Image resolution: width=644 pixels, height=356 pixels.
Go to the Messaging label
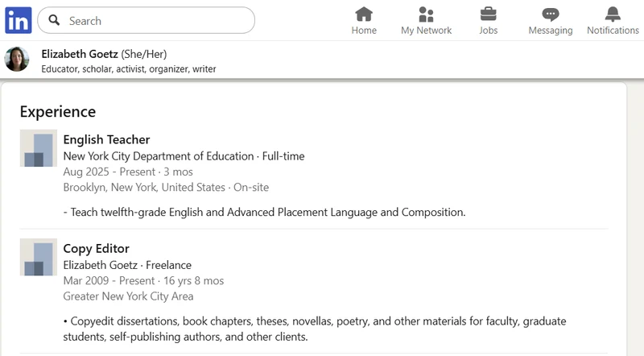[x=550, y=31]
